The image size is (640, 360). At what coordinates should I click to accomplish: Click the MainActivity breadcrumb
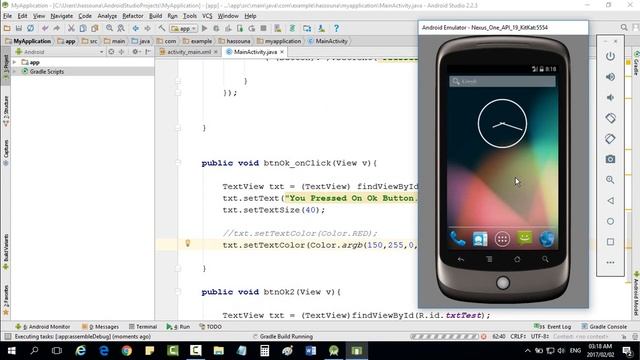(328, 41)
